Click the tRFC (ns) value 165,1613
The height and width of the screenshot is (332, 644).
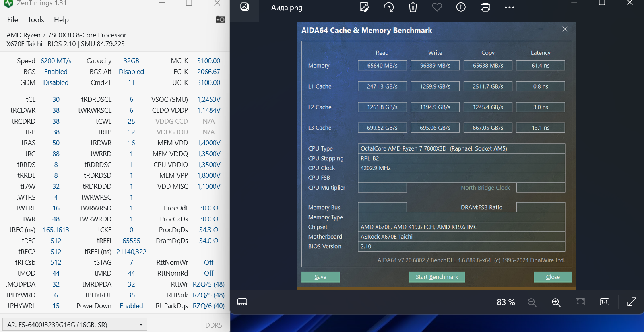coord(56,230)
